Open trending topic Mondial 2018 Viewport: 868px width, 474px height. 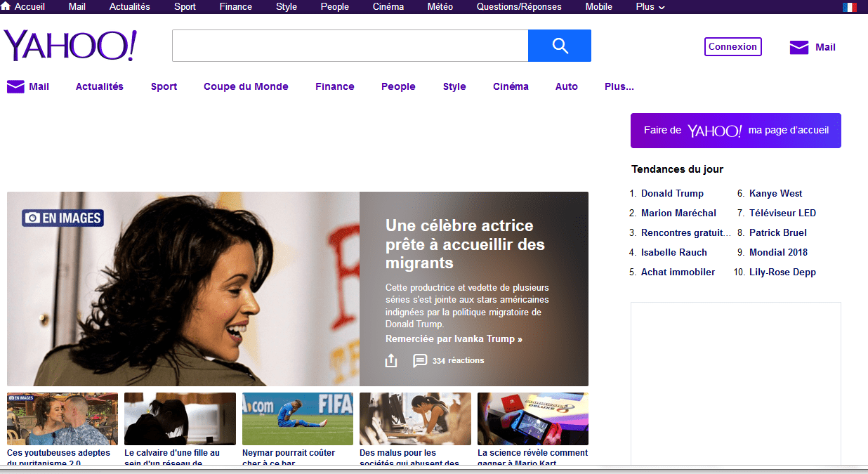(x=779, y=252)
